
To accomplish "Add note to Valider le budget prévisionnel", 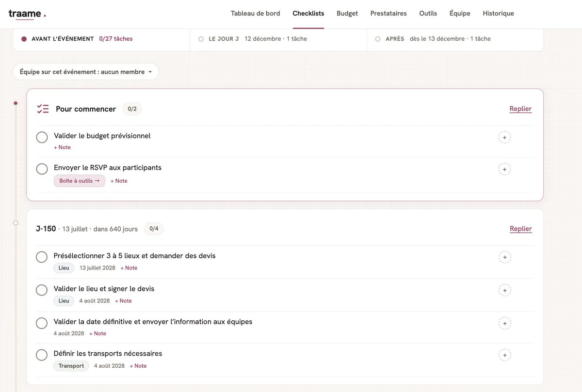I will coord(62,147).
